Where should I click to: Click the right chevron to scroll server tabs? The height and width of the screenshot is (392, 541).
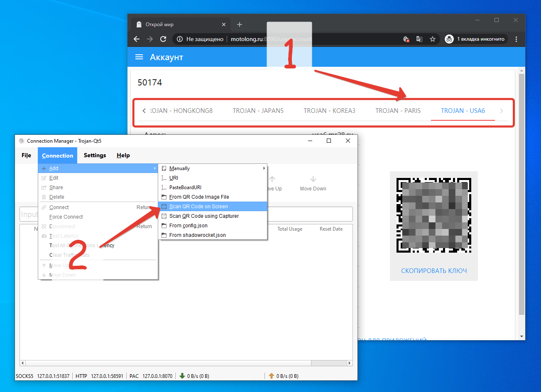tap(502, 110)
